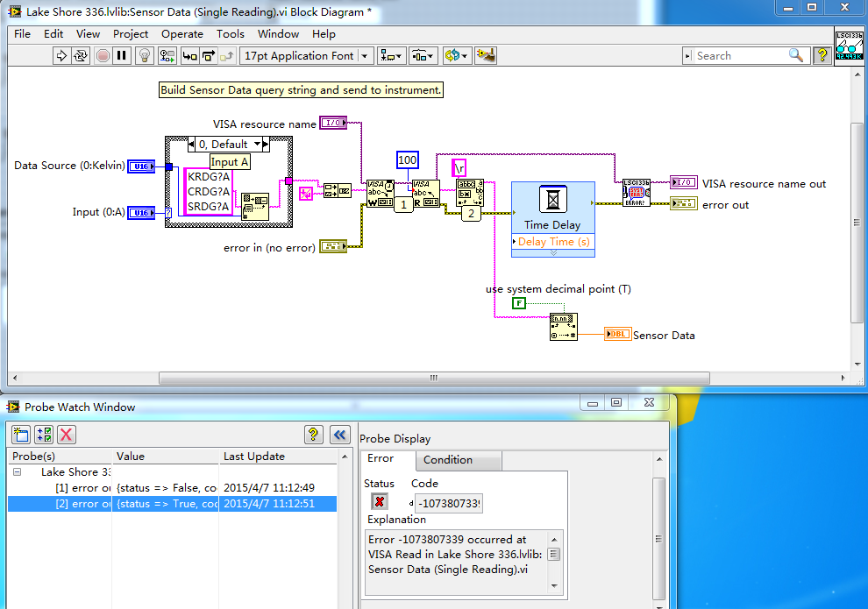Select Fract/Exp String To Number node
868x609 pixels.
[x=564, y=327]
